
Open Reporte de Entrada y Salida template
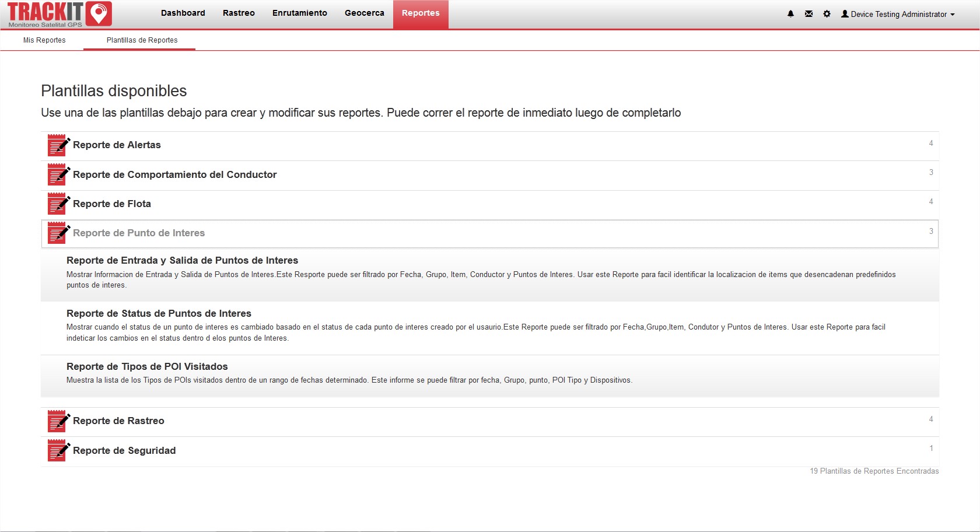point(182,261)
